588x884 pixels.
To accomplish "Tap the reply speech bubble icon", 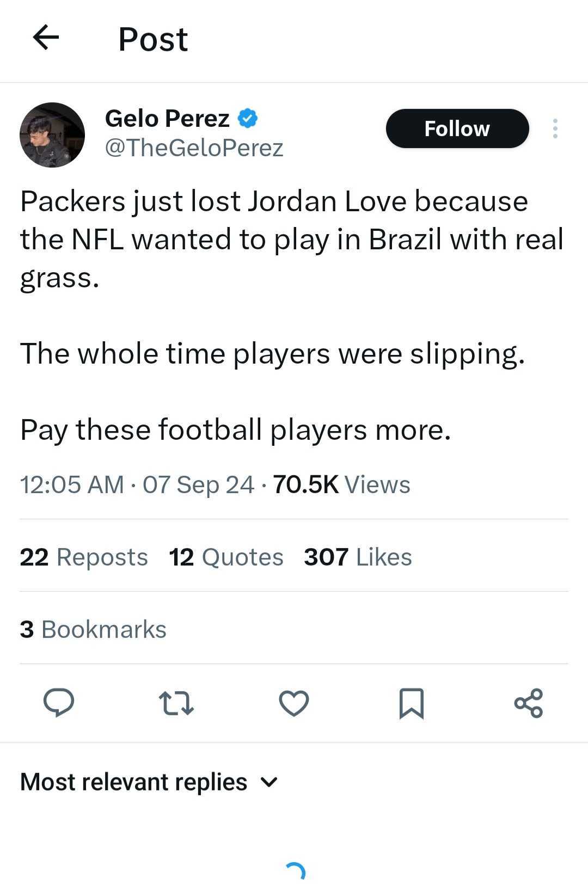I will pos(59,702).
